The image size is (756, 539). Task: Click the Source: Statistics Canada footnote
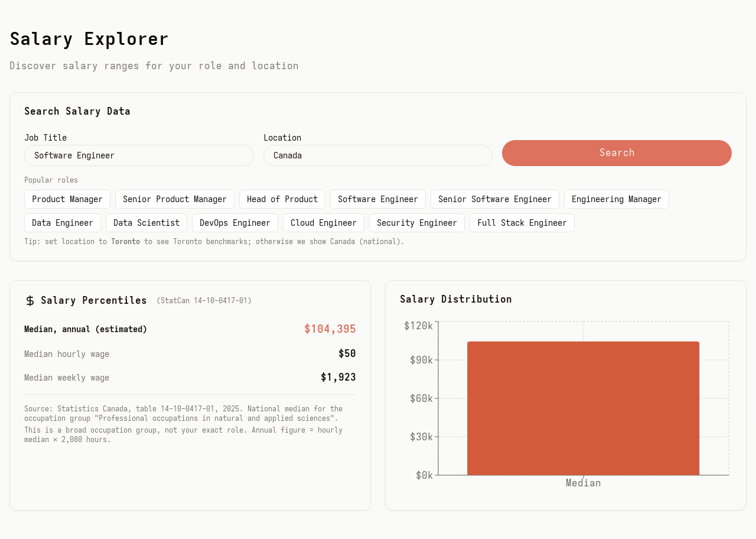(x=184, y=414)
